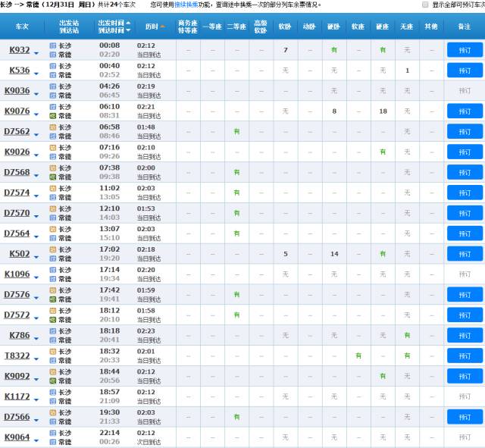Click K536 departure station 长沙 icon
The height and width of the screenshot is (448, 485).
pyautogui.click(x=53, y=66)
